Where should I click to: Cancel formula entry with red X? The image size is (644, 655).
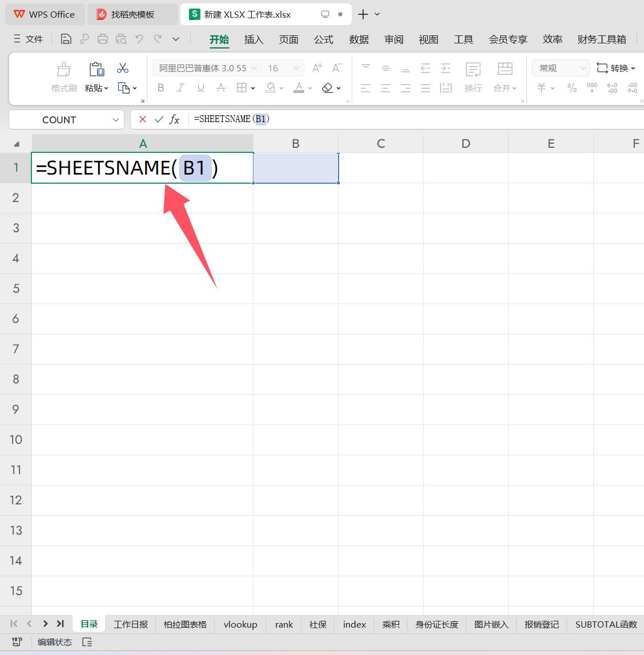point(143,119)
